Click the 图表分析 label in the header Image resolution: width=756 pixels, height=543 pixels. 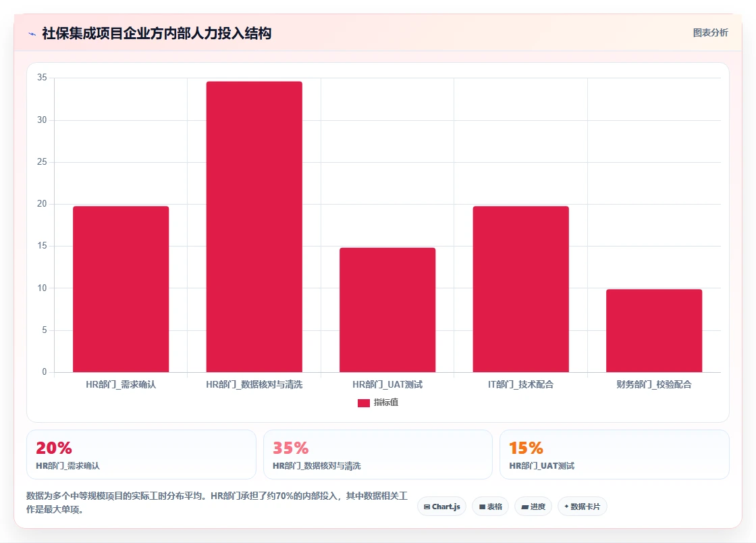710,33
